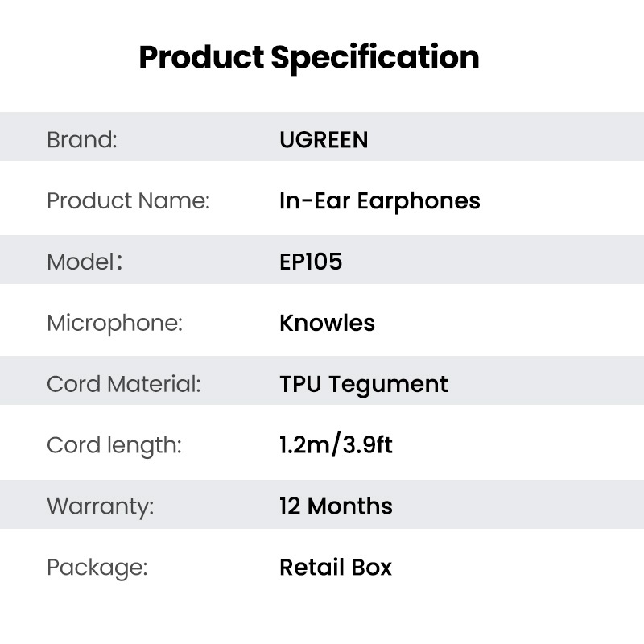Select the Microphone label

click(x=114, y=324)
